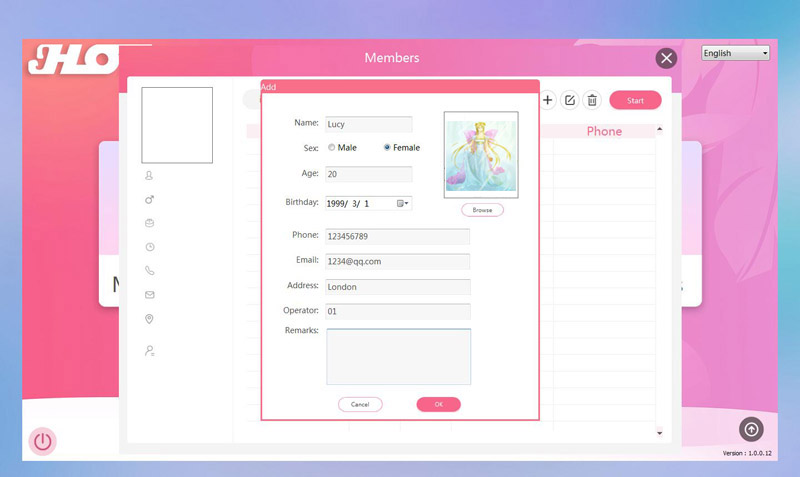This screenshot has width=800, height=477.
Task: Click the circular up-arrow update icon
Action: [x=751, y=429]
